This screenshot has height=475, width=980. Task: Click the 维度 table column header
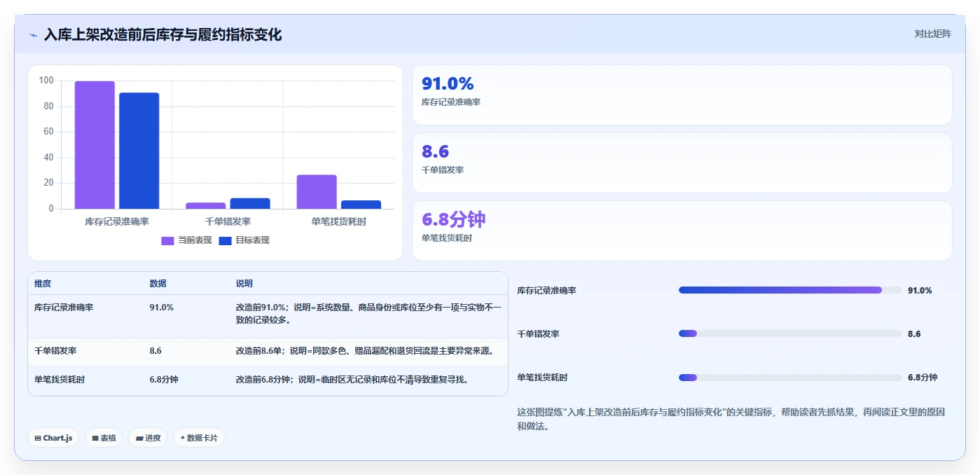43,284
